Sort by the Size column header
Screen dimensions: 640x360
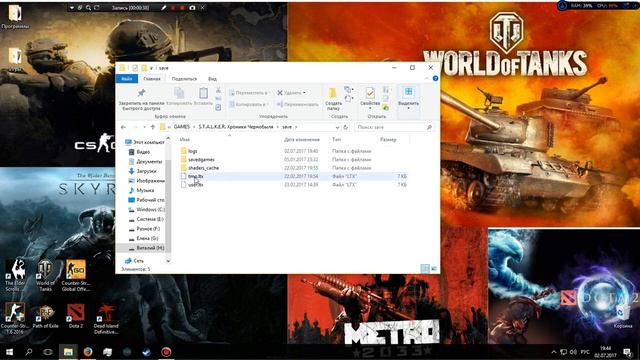click(388, 140)
